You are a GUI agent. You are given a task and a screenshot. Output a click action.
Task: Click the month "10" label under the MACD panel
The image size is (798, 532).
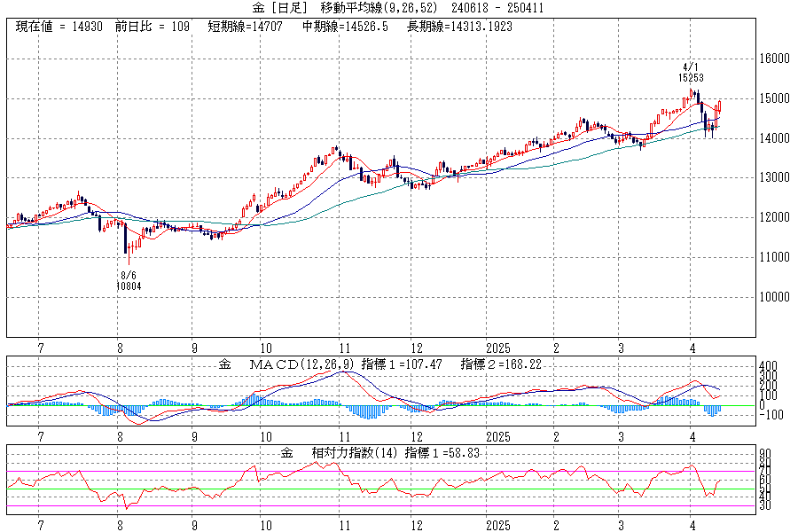tap(266, 437)
